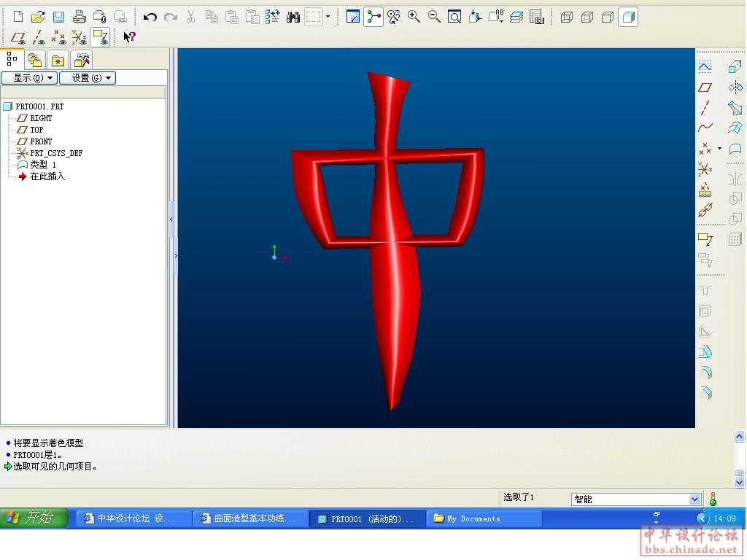Toggle coordinate systems visibility
Screen dimensions: 747x560
79,37
